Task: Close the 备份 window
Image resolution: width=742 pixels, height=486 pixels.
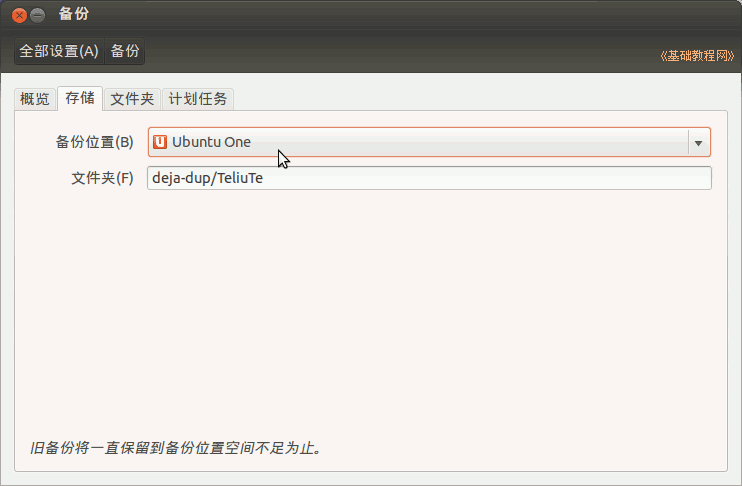Action: (x=19, y=15)
